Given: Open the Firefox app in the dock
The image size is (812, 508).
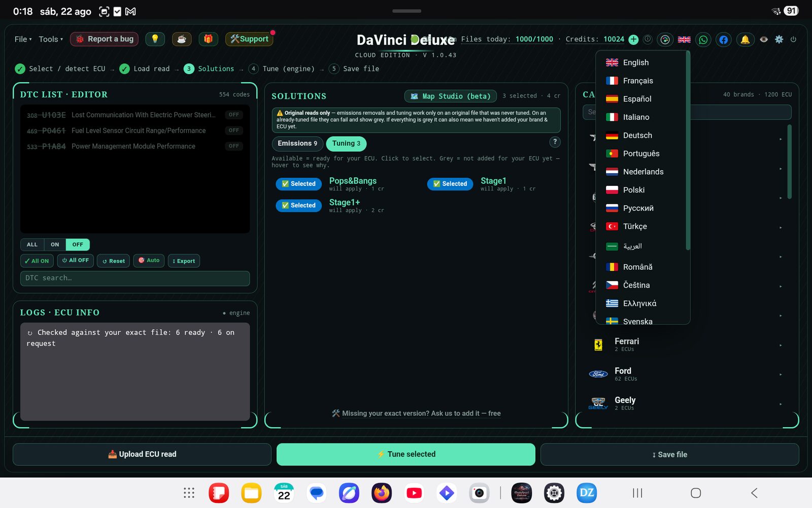Looking at the screenshot, I should click(x=382, y=493).
